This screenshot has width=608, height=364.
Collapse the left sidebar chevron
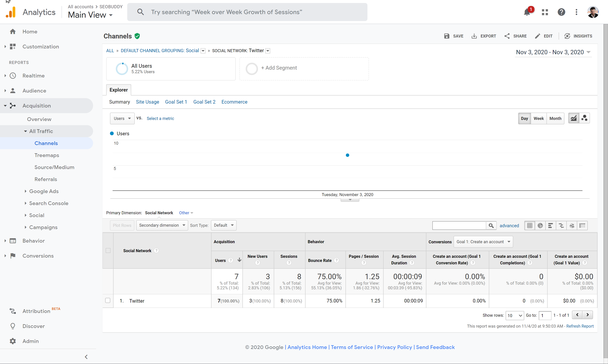(x=86, y=357)
